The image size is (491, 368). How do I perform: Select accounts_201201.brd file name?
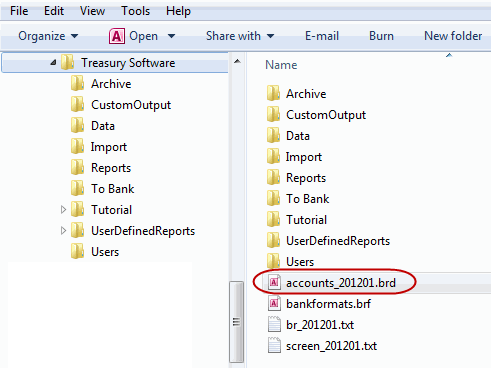[x=341, y=283]
